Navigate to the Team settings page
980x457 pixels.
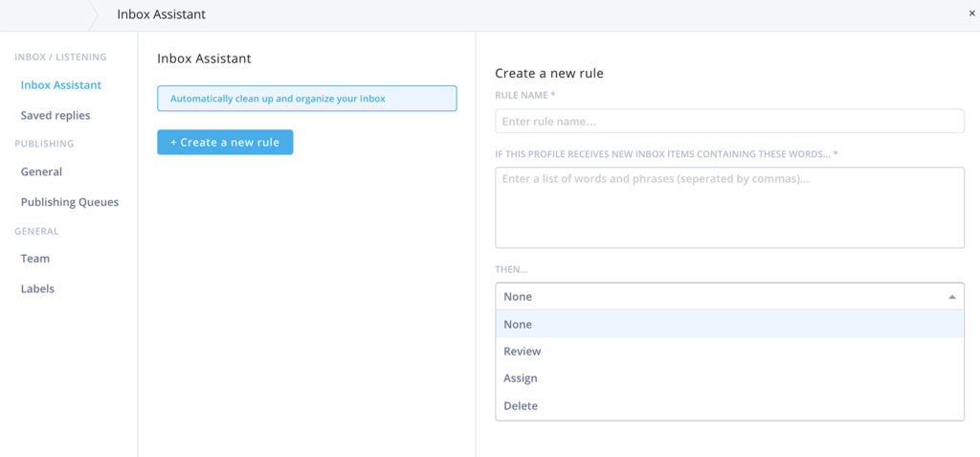(35, 259)
